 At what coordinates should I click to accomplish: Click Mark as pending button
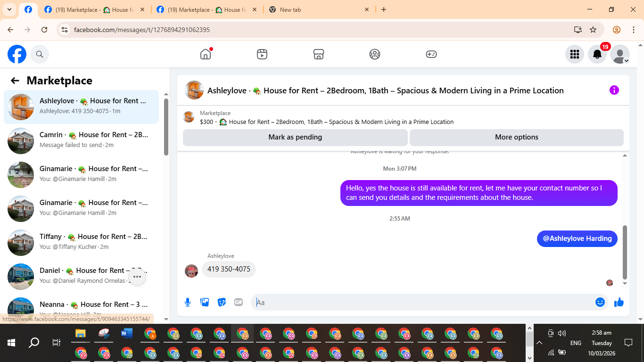tap(295, 137)
